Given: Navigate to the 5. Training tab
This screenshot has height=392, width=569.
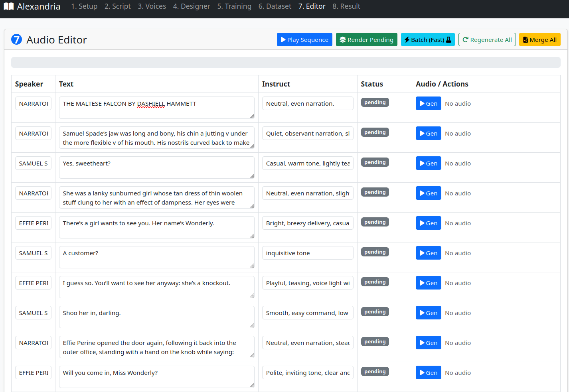Looking at the screenshot, I should [234, 6].
